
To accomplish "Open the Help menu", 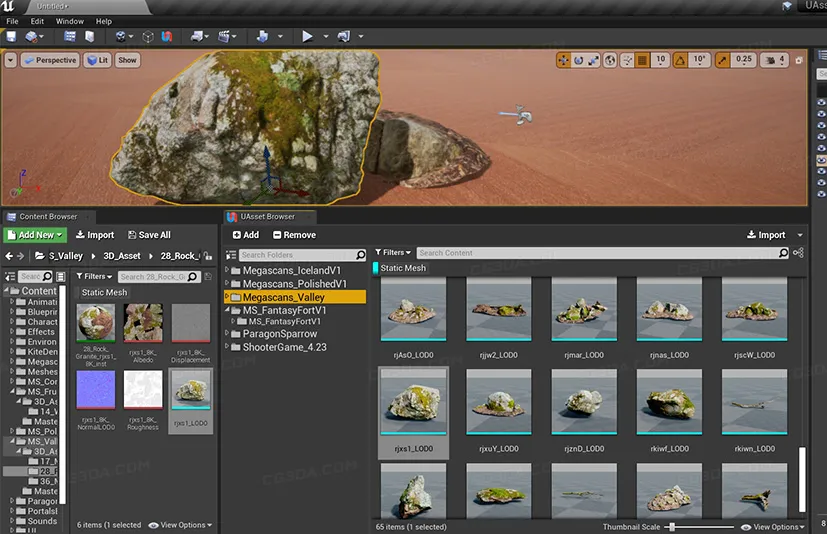I will [x=103, y=21].
